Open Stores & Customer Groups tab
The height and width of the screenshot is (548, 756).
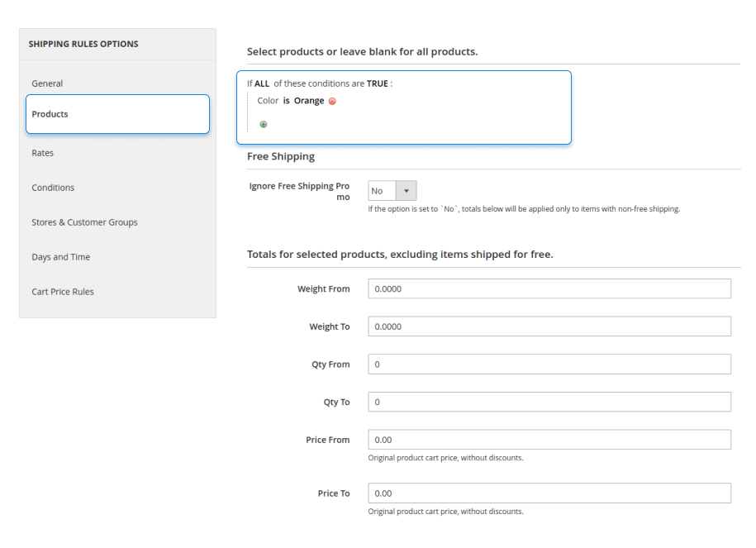tap(84, 222)
